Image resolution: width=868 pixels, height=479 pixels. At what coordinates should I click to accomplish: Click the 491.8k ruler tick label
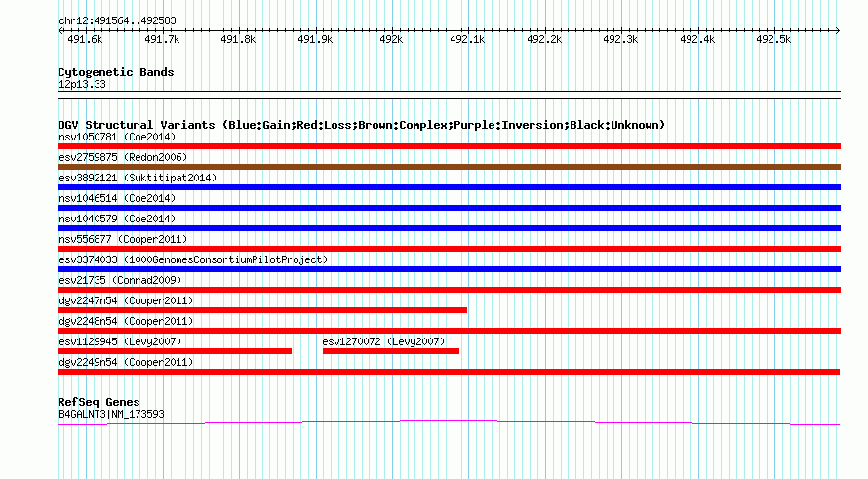point(238,39)
